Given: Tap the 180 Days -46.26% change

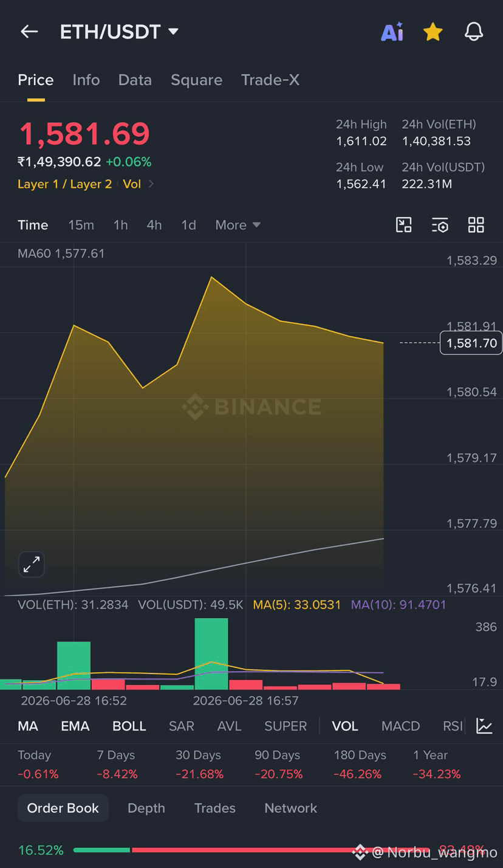Looking at the screenshot, I should tap(358, 774).
